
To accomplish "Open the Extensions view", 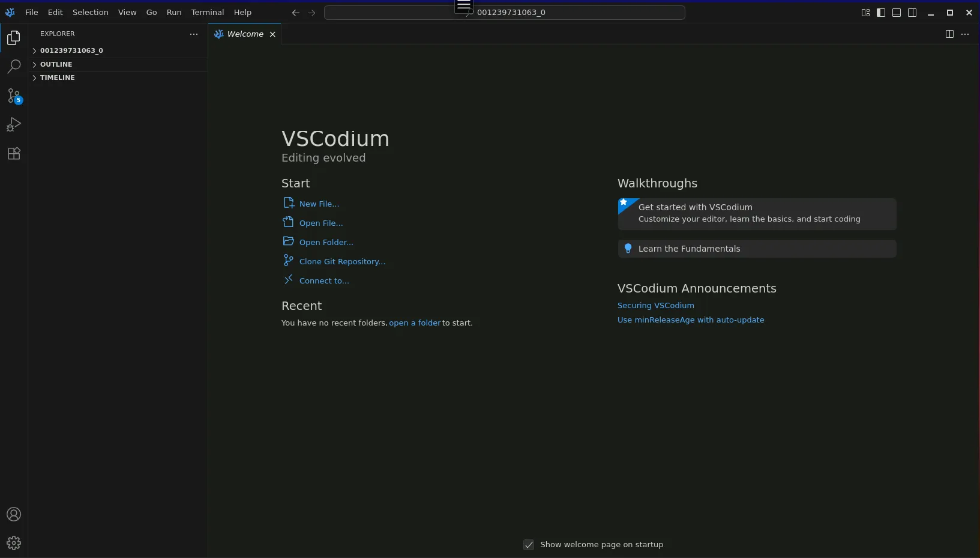I will click(x=14, y=153).
